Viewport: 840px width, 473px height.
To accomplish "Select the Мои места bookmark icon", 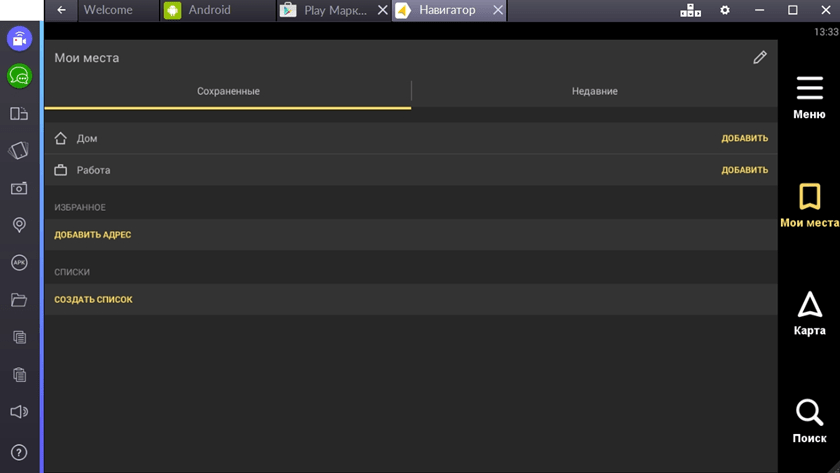I will [x=809, y=195].
